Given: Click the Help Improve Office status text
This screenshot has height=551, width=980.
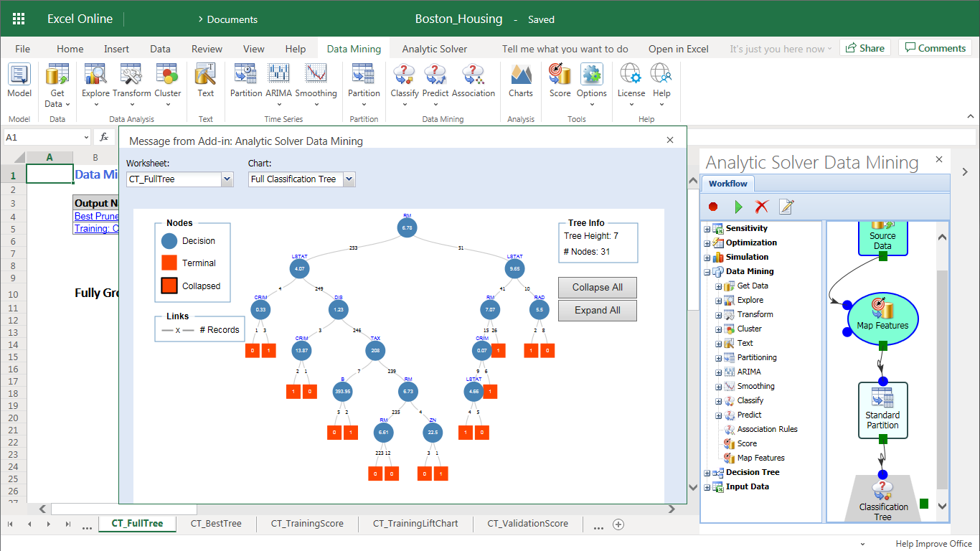Looking at the screenshot, I should click(x=933, y=544).
